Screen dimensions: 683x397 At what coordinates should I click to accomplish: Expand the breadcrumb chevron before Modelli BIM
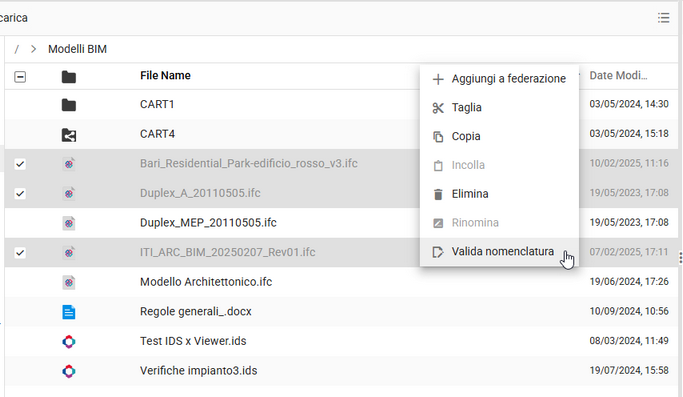[33, 49]
